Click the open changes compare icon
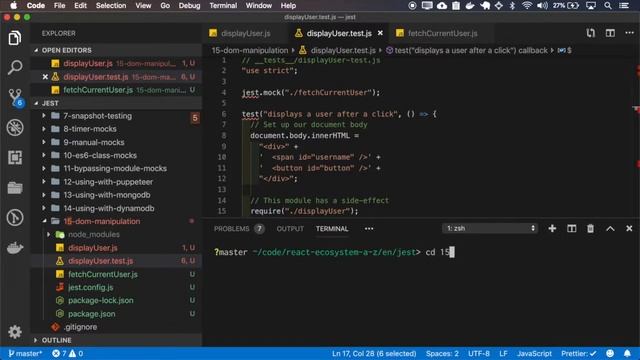 (x=591, y=33)
